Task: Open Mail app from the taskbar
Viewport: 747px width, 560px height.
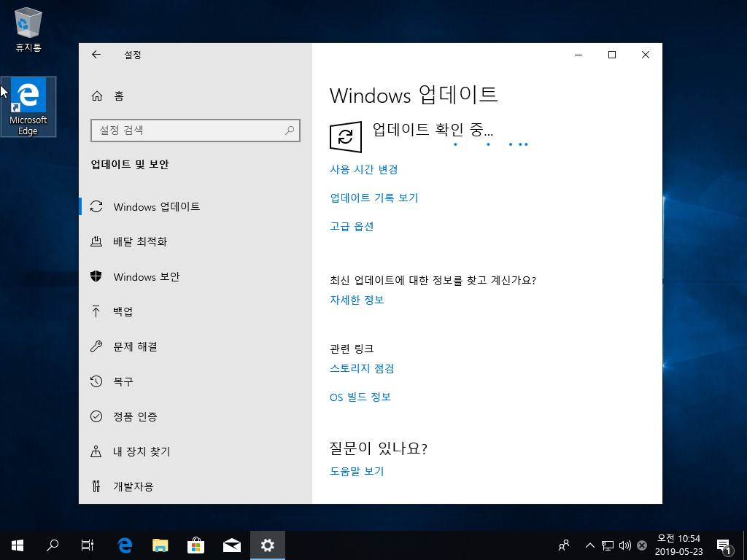Action: [231, 545]
